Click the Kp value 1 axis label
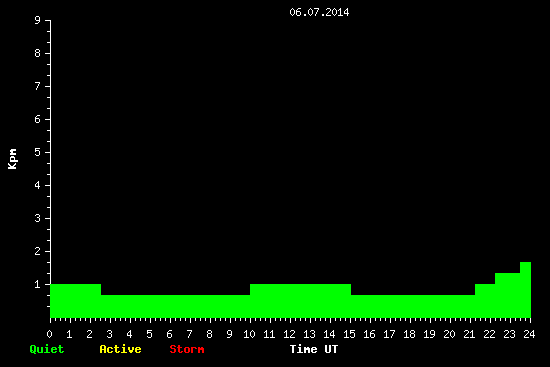 pyautogui.click(x=38, y=284)
